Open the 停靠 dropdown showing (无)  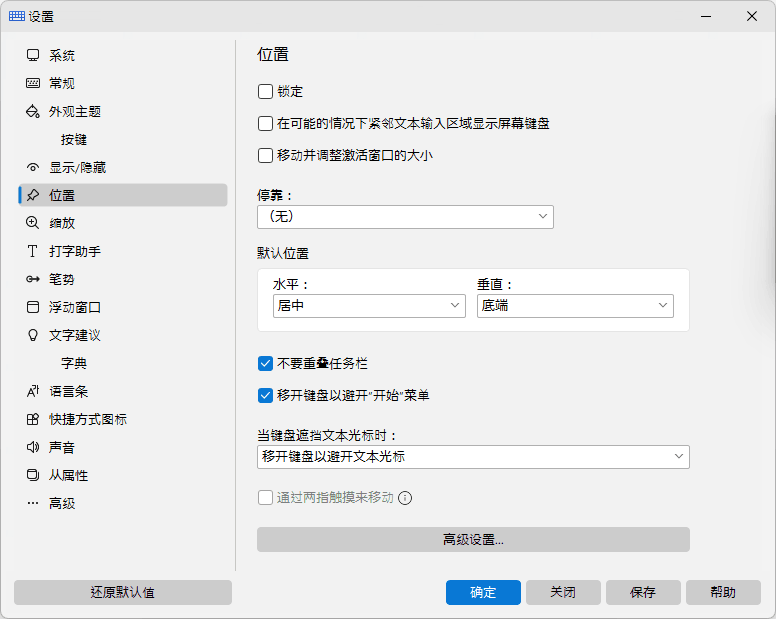coord(405,217)
